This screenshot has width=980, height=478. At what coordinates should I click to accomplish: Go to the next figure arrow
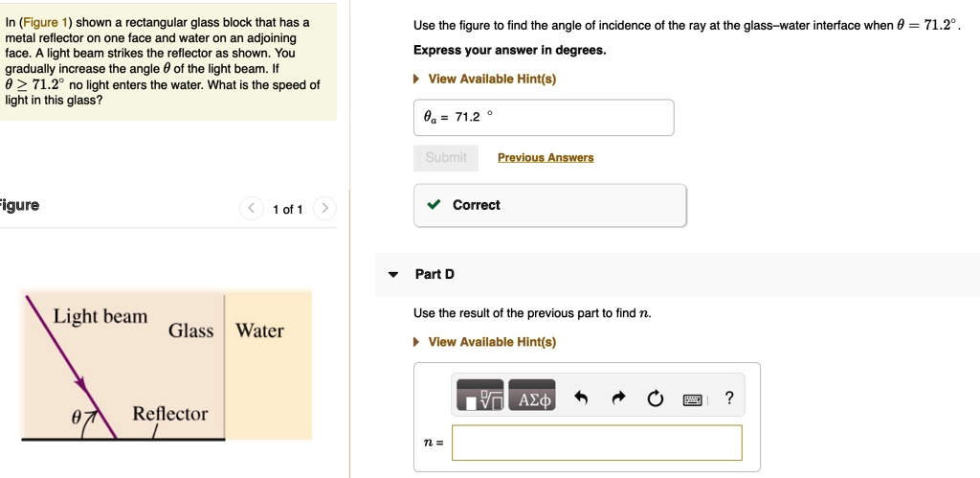click(324, 208)
